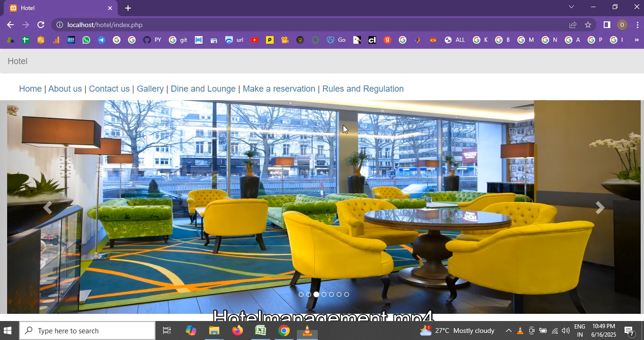Viewport: 644px width, 340px height.
Task: Open the black 'cl' bookmark
Action: [x=372, y=40]
